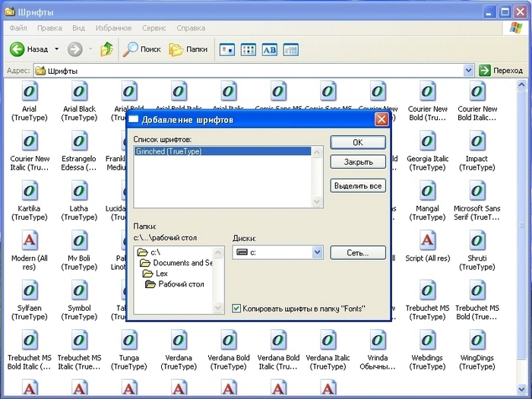Image resolution: width=532 pixels, height=399 pixels.
Task: Select the Webdings (TrueType) font icon
Action: (x=428, y=340)
